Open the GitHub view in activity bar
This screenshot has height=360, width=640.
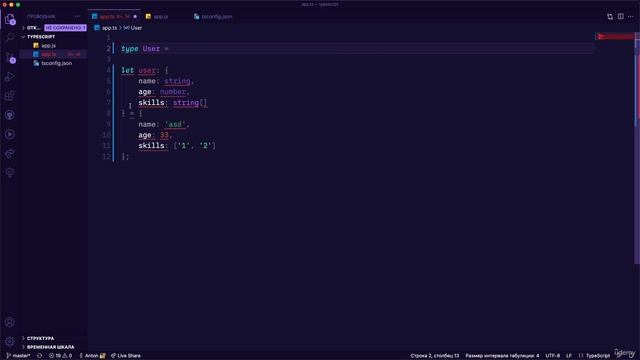10,115
